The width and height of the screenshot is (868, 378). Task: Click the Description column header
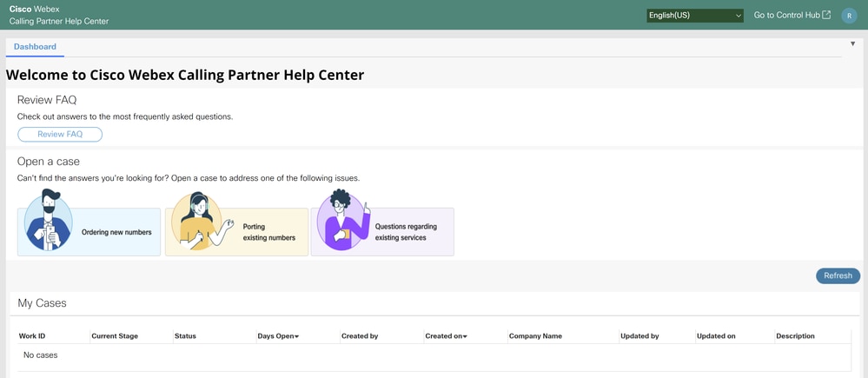pyautogui.click(x=796, y=336)
